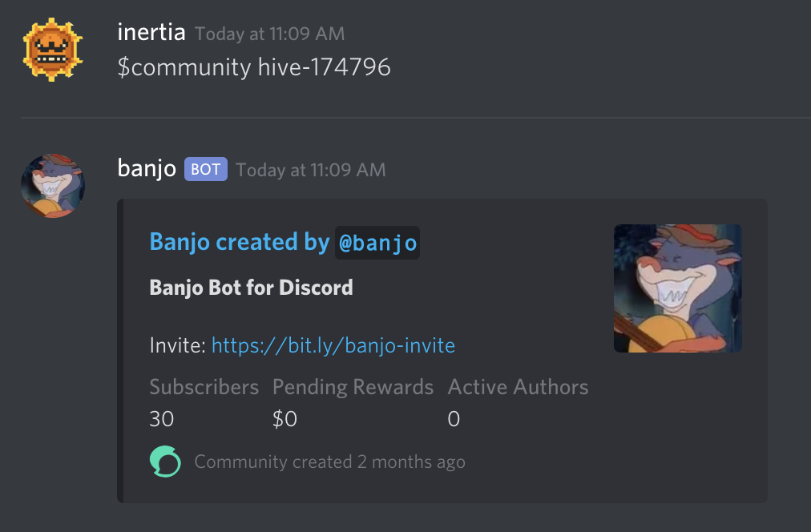Click the banjo bot username

(147, 168)
